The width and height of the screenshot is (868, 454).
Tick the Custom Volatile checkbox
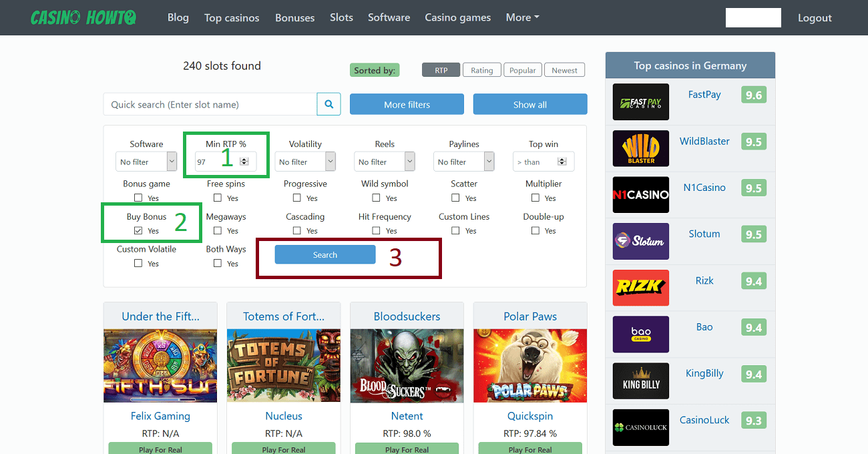pos(138,263)
